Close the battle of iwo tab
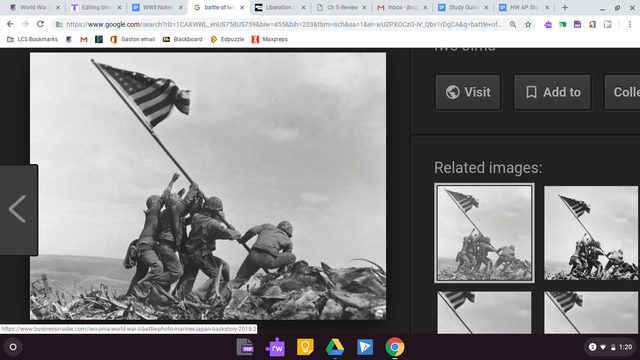 (242, 7)
